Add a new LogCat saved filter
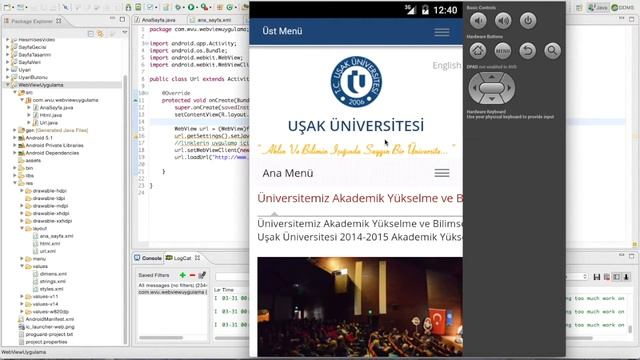 click(182, 275)
